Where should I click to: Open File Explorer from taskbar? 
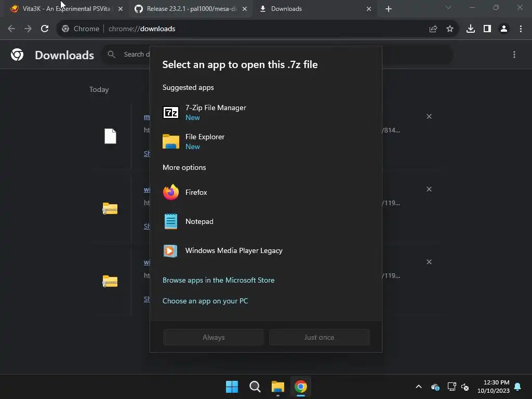(x=278, y=387)
